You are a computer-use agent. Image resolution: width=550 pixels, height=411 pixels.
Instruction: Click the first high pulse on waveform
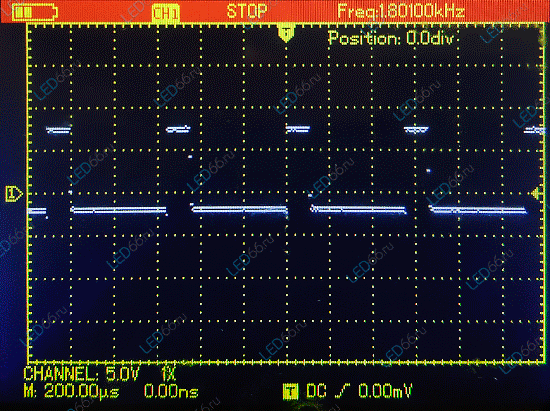[x=59, y=130]
